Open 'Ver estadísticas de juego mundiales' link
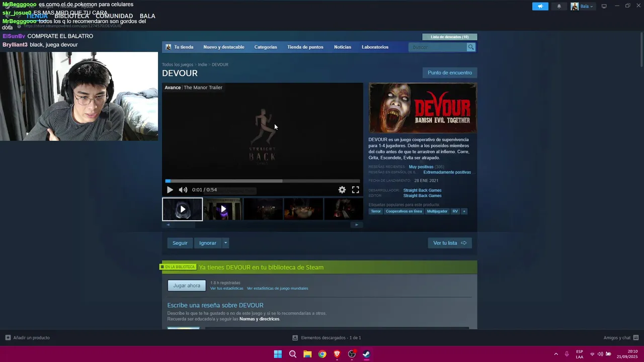This screenshot has width=644, height=362. click(277, 289)
